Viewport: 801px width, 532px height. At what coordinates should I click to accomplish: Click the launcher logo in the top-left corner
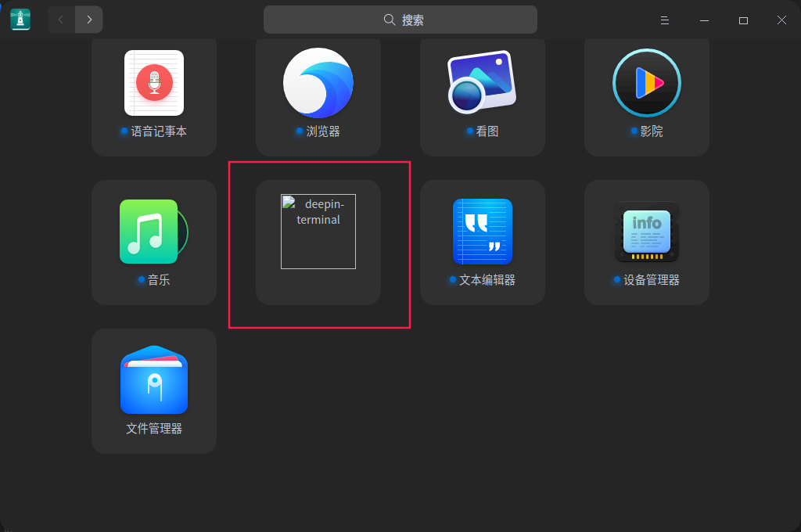coord(20,19)
